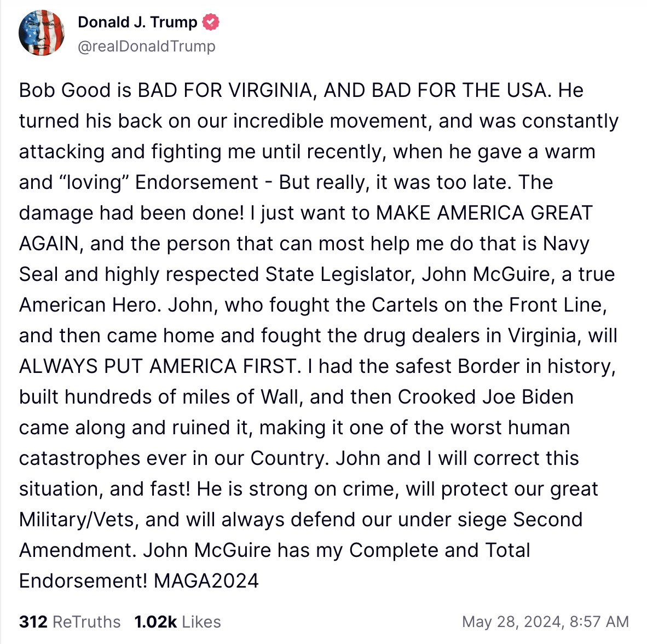Click the "BAD FOR VIRGINIA" phrase
The width and height of the screenshot is (647, 644).
point(224,90)
